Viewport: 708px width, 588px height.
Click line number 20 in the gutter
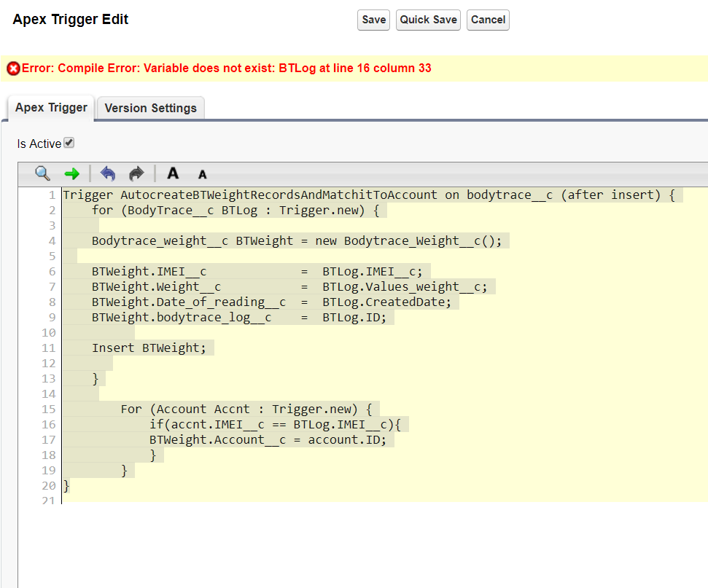tap(49, 485)
